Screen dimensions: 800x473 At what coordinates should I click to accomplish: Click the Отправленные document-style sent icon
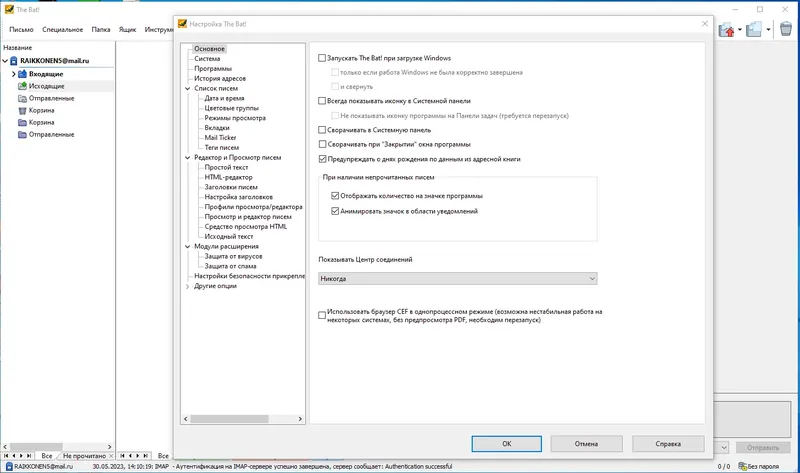point(22,98)
